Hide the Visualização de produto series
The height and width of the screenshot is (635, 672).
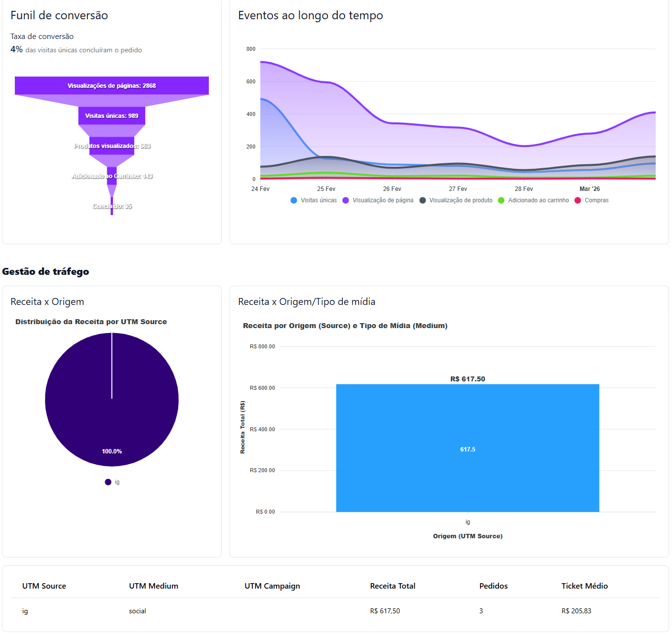(423, 200)
